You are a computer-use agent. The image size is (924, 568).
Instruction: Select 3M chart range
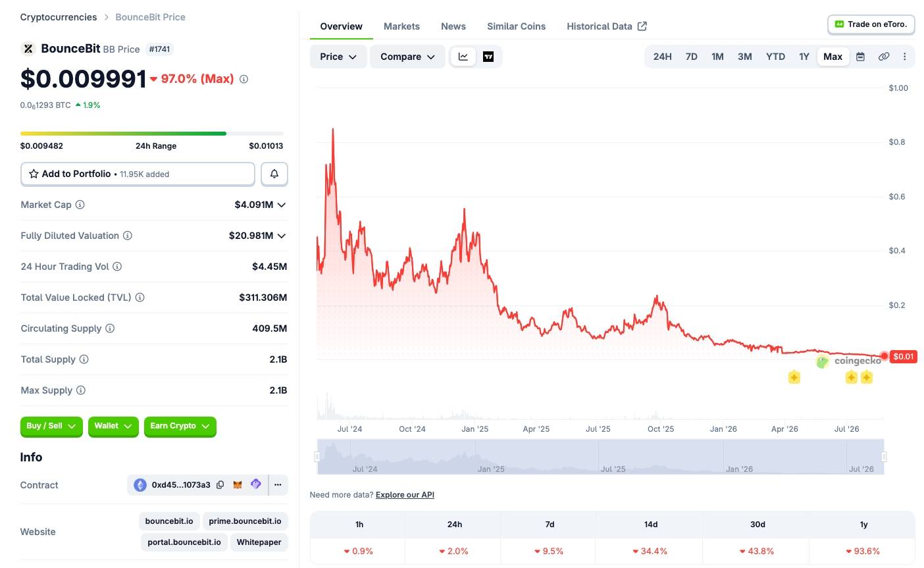[x=744, y=57]
